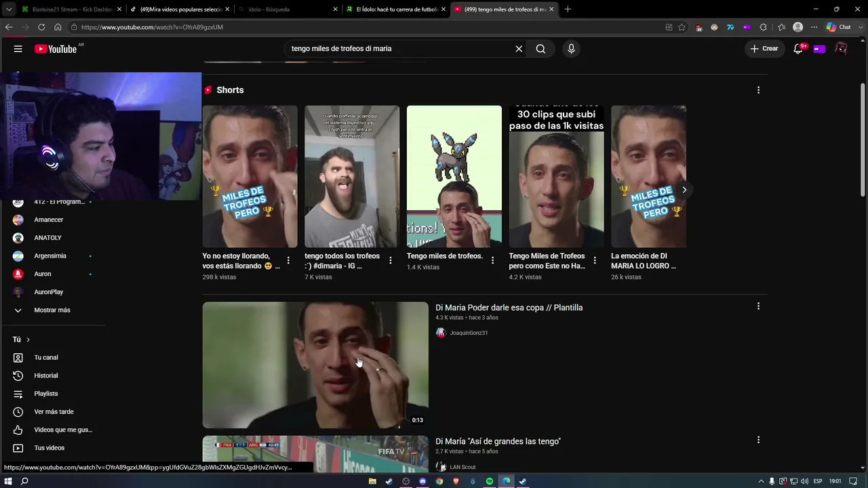The height and width of the screenshot is (488, 868).
Task: Open the Shorts shelf options menu
Action: tap(758, 90)
